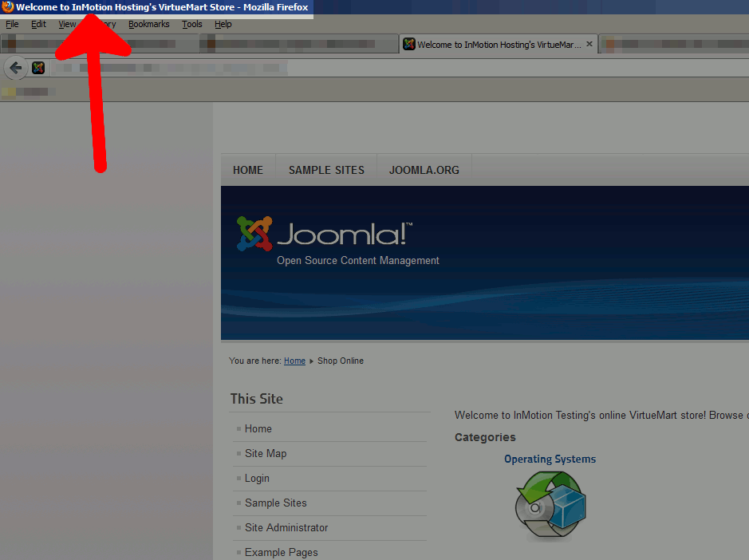This screenshot has height=560, width=749.
Task: Click the Joomla favicon in address bar
Action: (38, 68)
